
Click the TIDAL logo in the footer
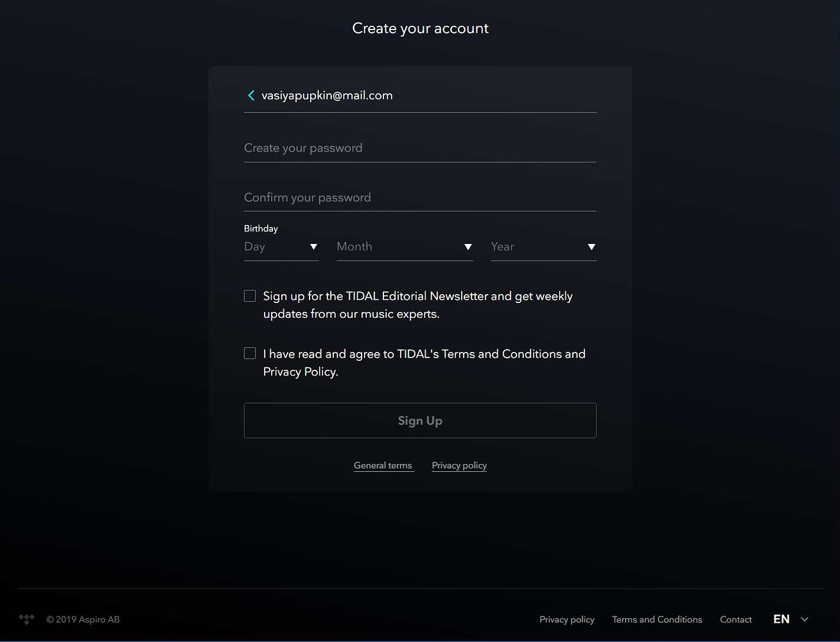tap(26, 619)
